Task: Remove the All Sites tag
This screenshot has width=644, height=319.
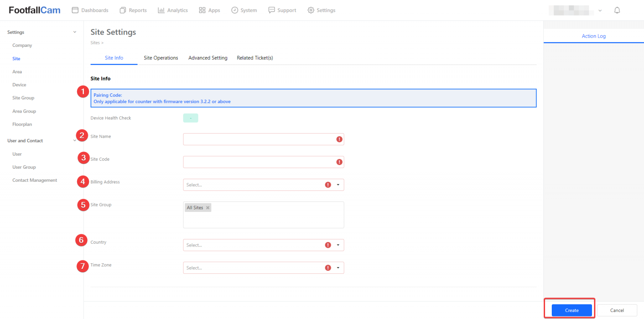Action: [208, 208]
